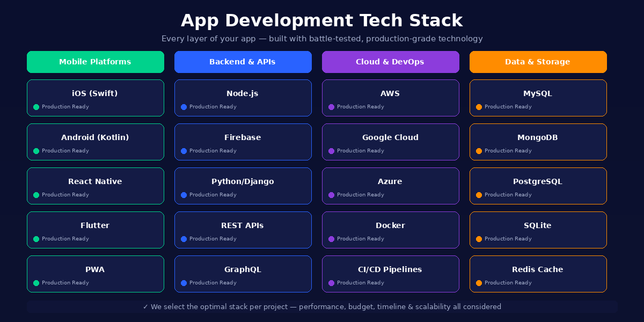
Task: Open the Node.js card
Action: tap(243, 98)
